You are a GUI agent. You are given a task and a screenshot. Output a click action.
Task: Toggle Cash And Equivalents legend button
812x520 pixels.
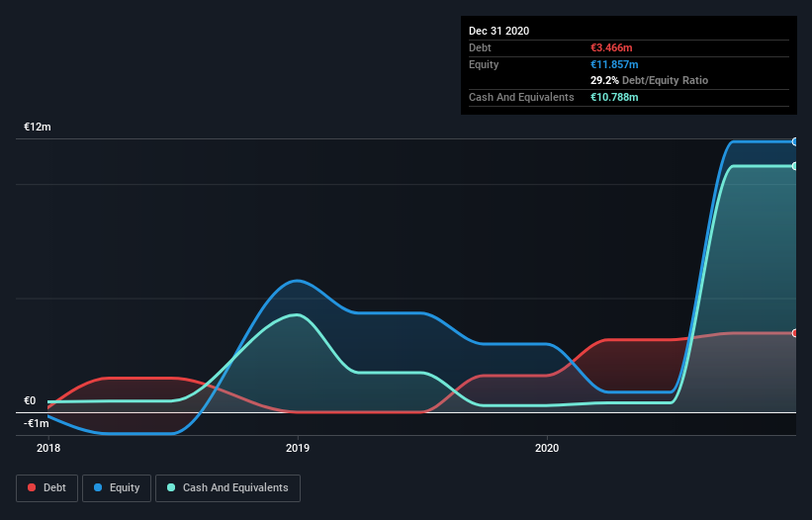point(227,488)
